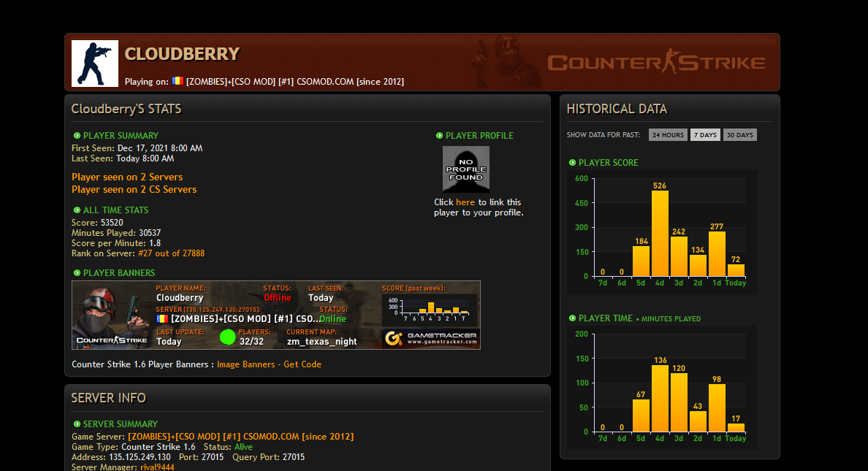This screenshot has width=868, height=471.
Task: Click the Counter-Strike logo in header
Action: point(656,63)
